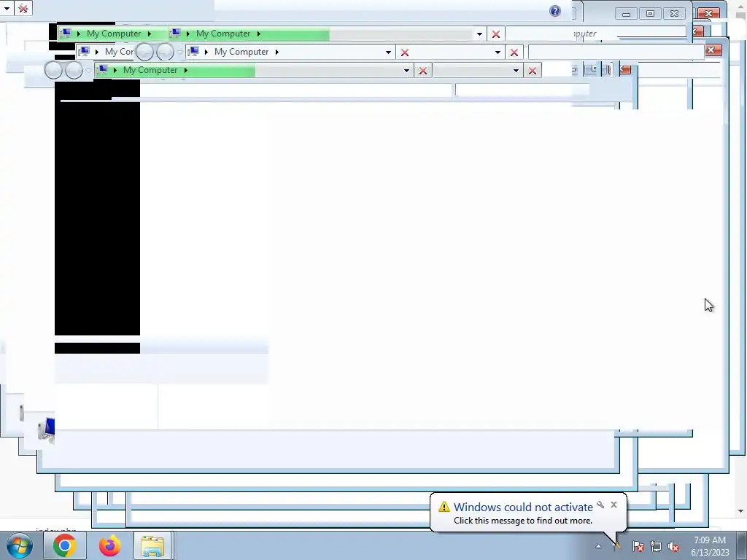Open the network tray icon
Screen dimensions: 747x560
656,546
